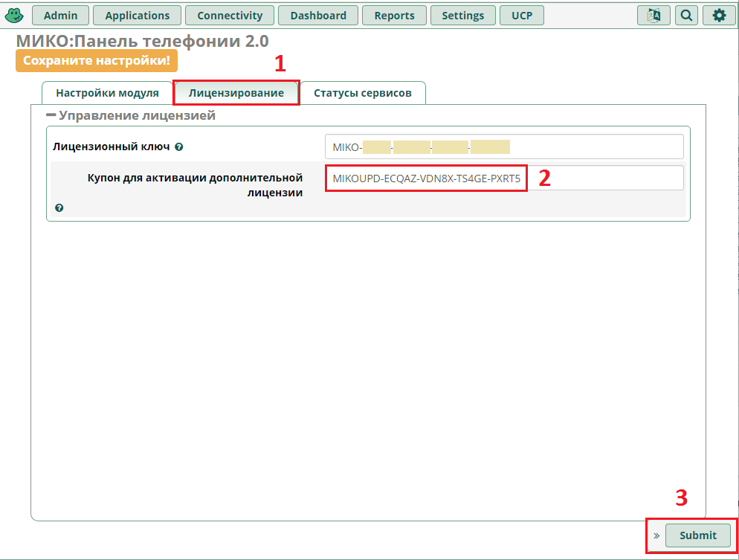Open the language selection icon
The image size is (739, 560).
coord(654,15)
